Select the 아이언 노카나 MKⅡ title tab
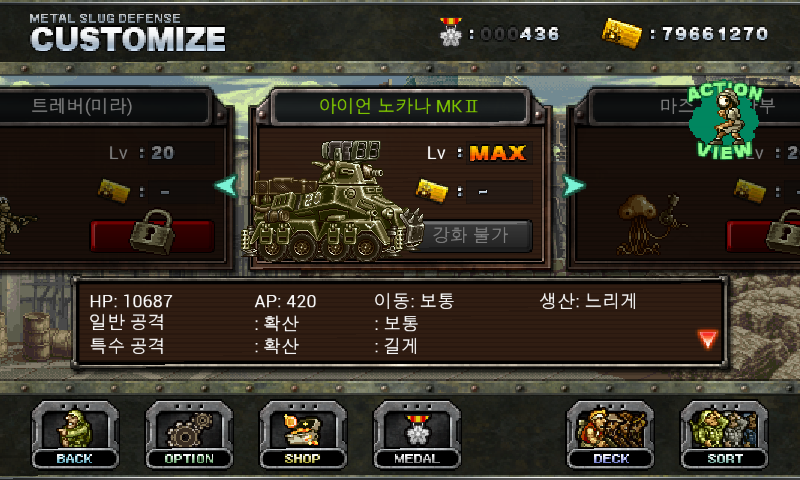Image resolution: width=800 pixels, height=480 pixels. click(x=399, y=106)
